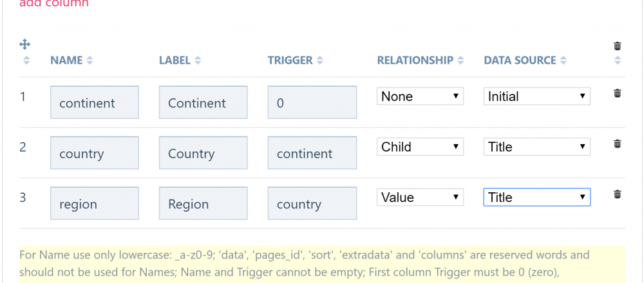The image size is (644, 283).
Task: Open the Value relationship dropdown
Action: point(420,197)
